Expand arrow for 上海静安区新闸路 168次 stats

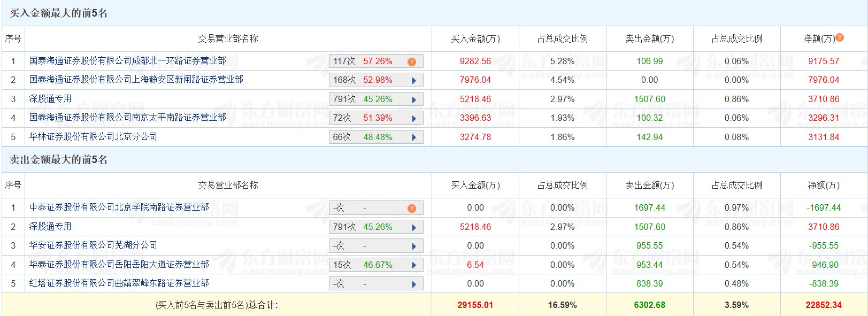click(414, 81)
